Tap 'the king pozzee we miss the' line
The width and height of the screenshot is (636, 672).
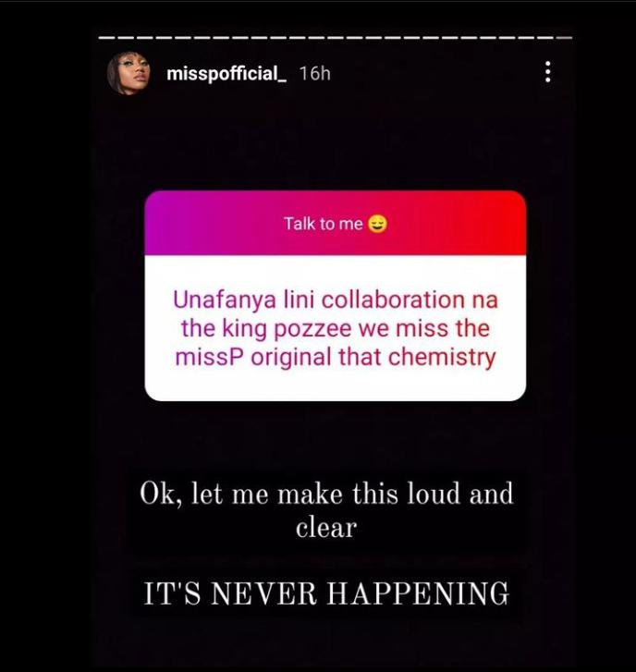[x=336, y=329]
